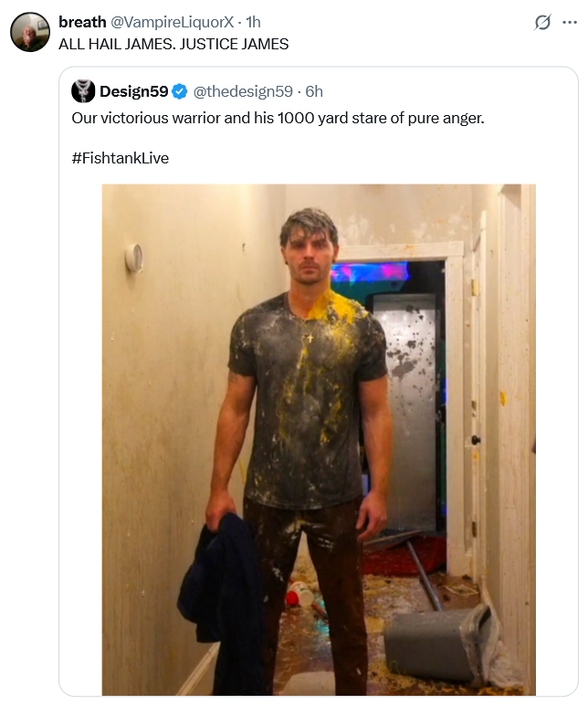Open breath's post via empty space right of JUSTICE JAMES

click(x=426, y=44)
